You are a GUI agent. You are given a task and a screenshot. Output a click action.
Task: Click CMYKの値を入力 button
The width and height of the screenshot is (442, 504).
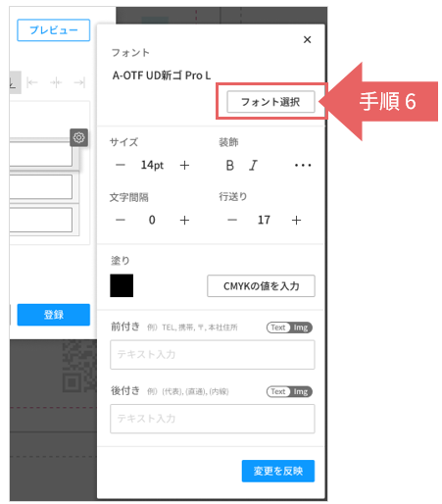coord(261,286)
